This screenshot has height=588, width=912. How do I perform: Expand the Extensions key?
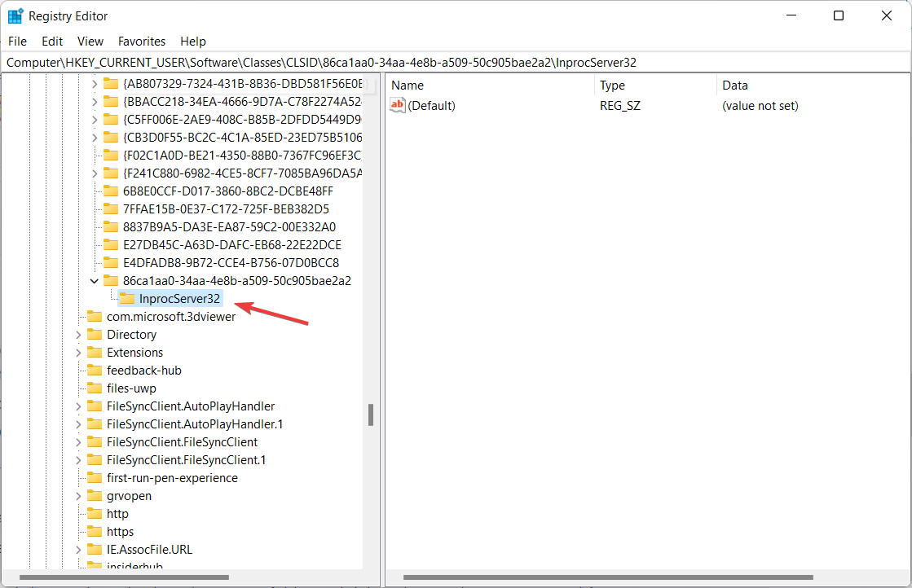(x=78, y=353)
